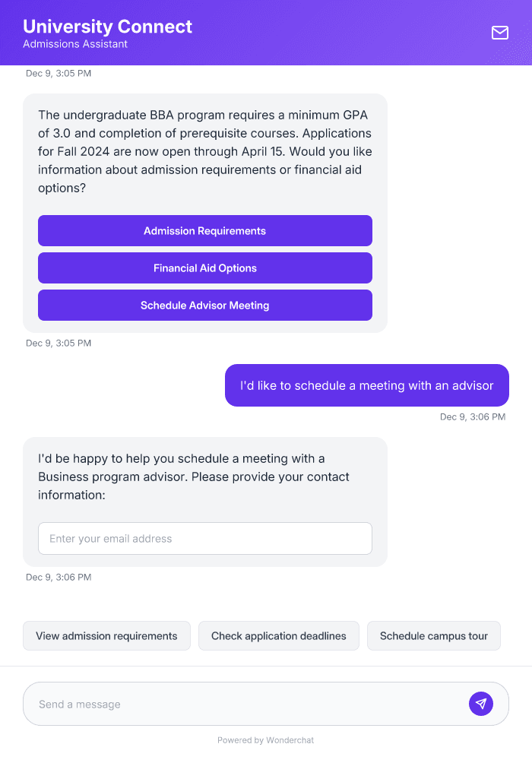
Task: Click the Admissions Assistant subtitle text
Action: 74,44
